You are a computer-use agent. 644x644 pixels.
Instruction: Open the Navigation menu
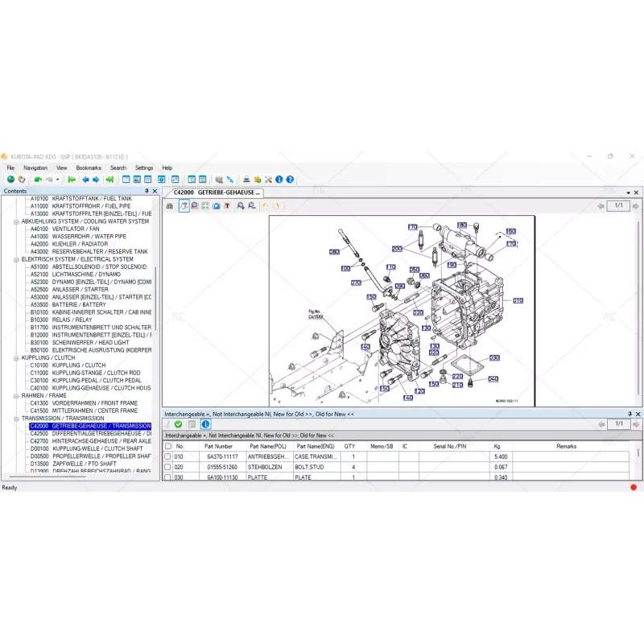35,168
